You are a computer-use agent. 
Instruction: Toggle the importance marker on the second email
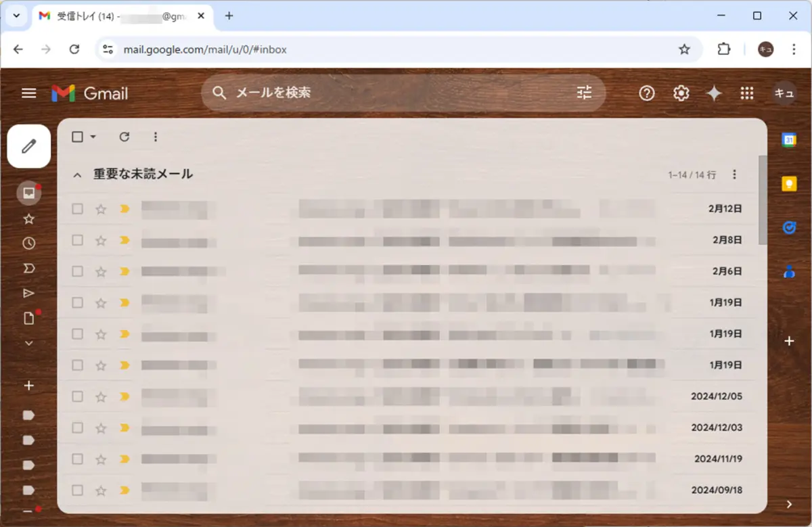click(x=124, y=239)
